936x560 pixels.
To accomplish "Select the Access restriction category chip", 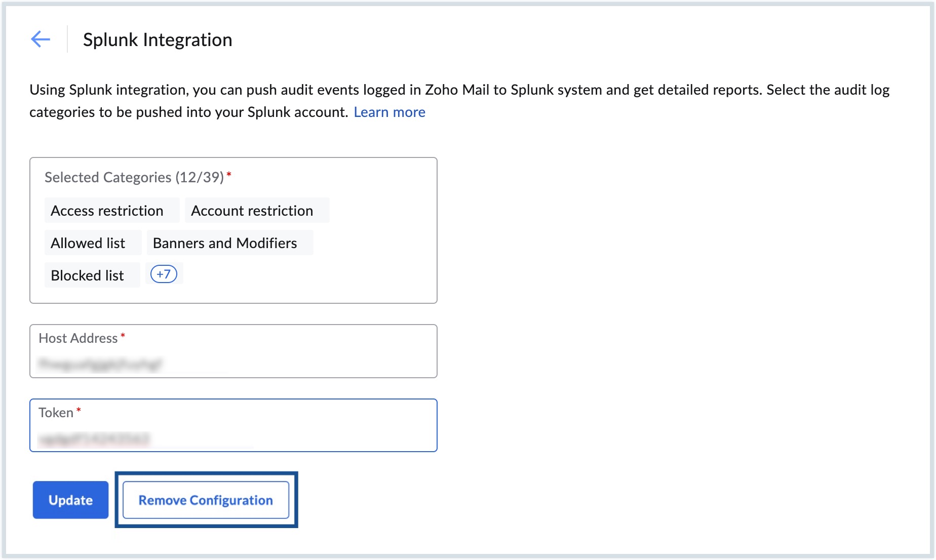I will (106, 210).
